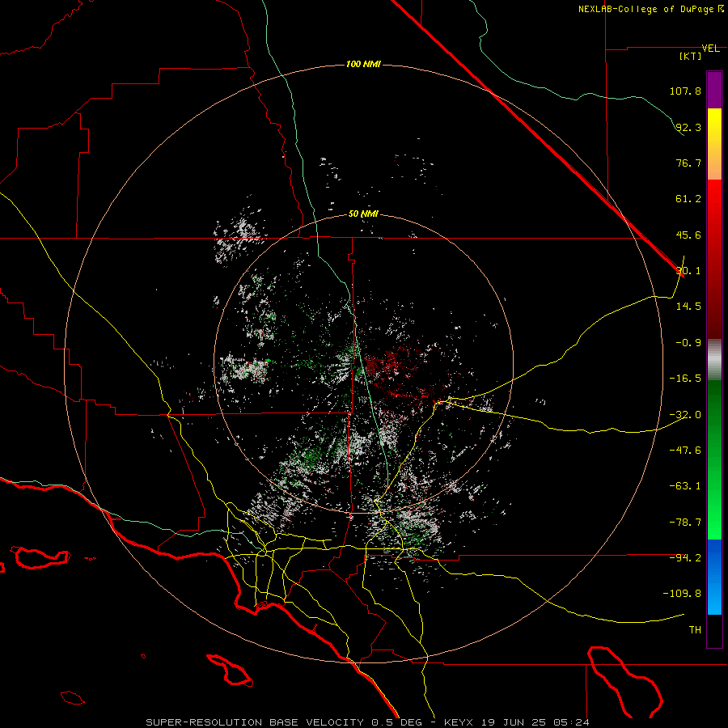Click the 50 NMI range ring label
This screenshot has height=728, width=728.
coord(363,214)
